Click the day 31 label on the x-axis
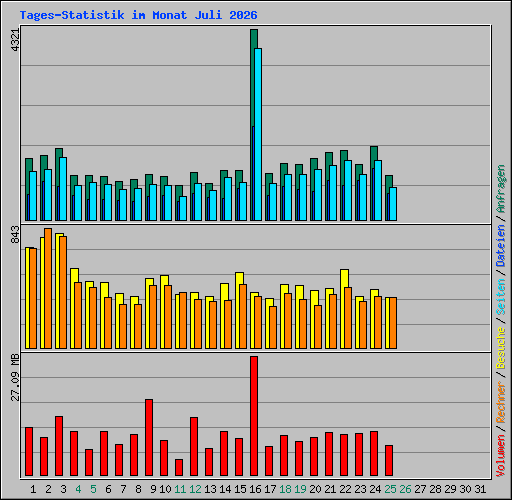512x500 pixels. pyautogui.click(x=480, y=489)
